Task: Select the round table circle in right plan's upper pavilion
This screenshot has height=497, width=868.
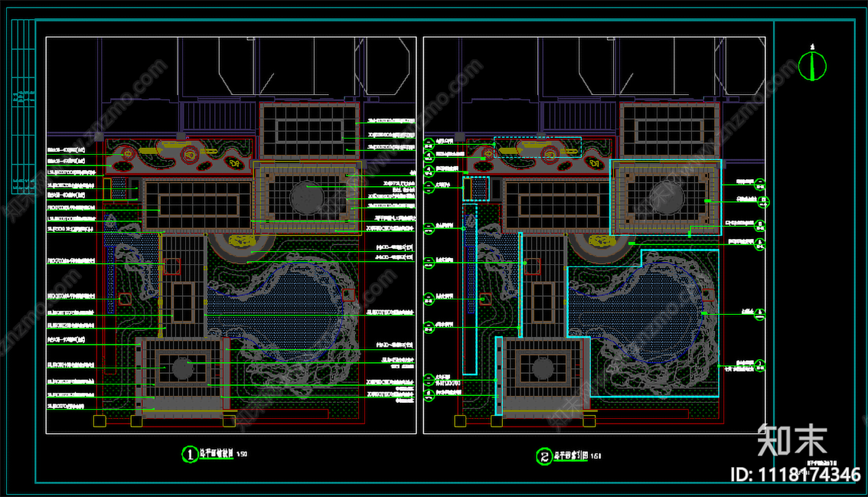Action: point(667,198)
